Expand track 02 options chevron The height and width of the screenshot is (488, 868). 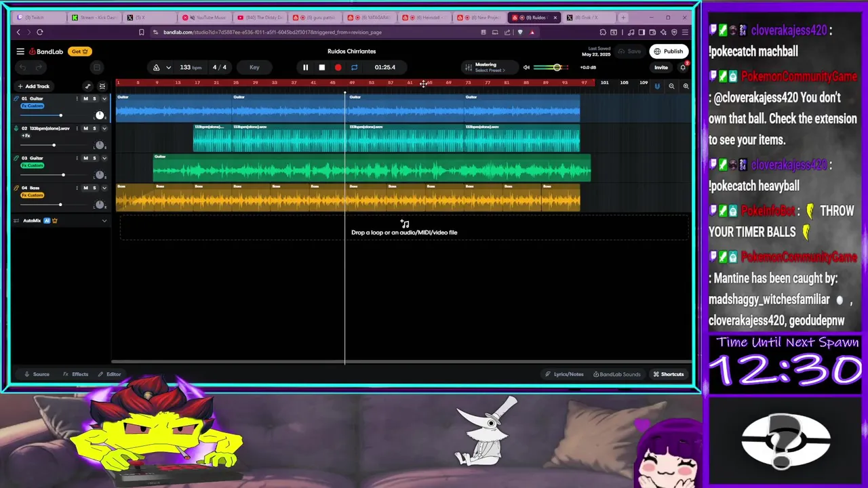point(104,129)
